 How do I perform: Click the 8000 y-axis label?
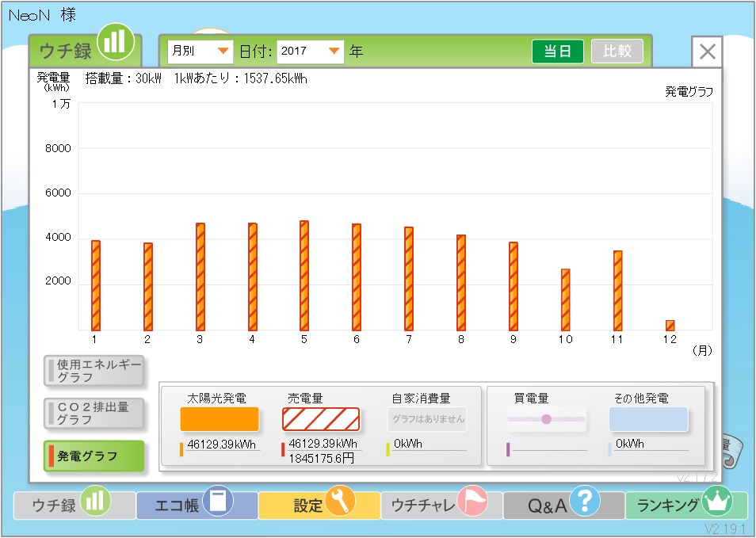point(58,148)
